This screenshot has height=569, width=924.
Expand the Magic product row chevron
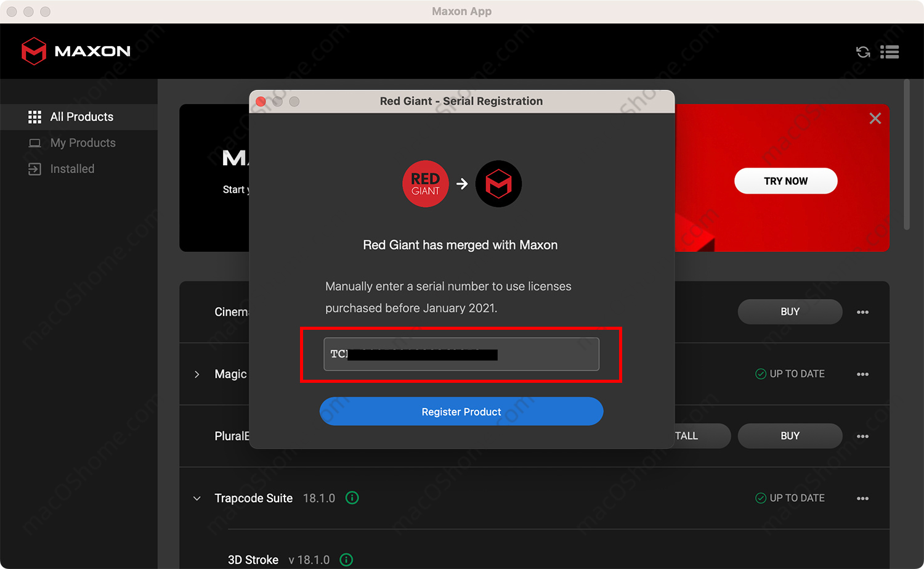point(196,374)
